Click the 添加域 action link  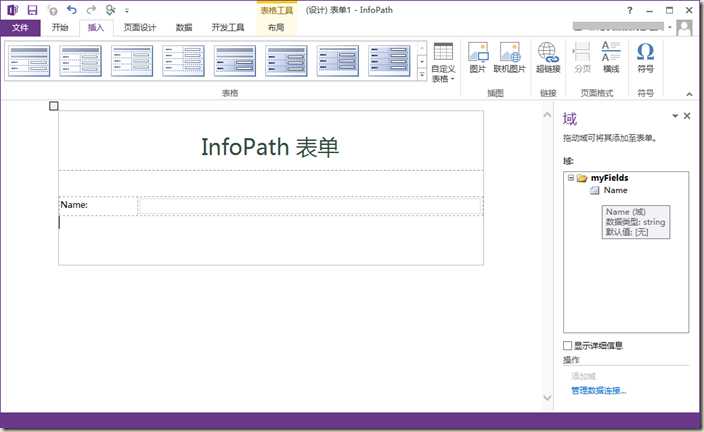point(584,376)
